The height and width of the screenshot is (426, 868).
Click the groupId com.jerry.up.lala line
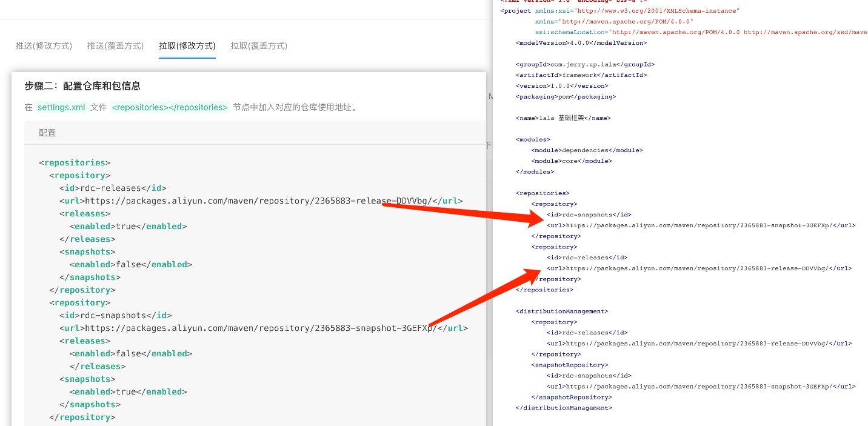tap(584, 64)
